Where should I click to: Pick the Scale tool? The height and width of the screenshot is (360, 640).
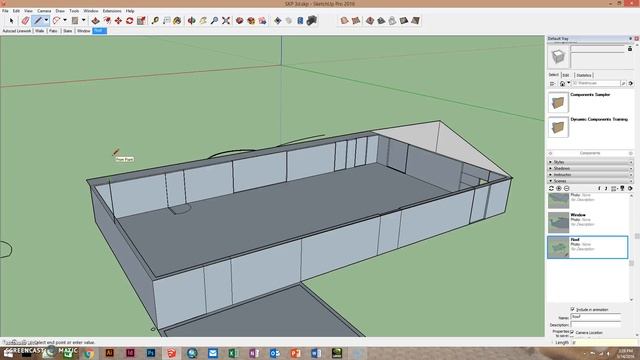point(141,20)
